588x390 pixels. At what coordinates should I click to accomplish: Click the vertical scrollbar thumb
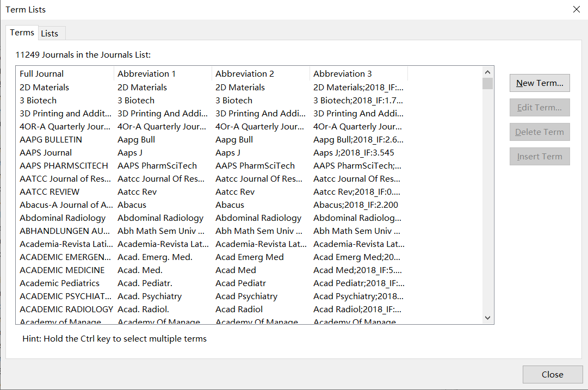point(487,83)
